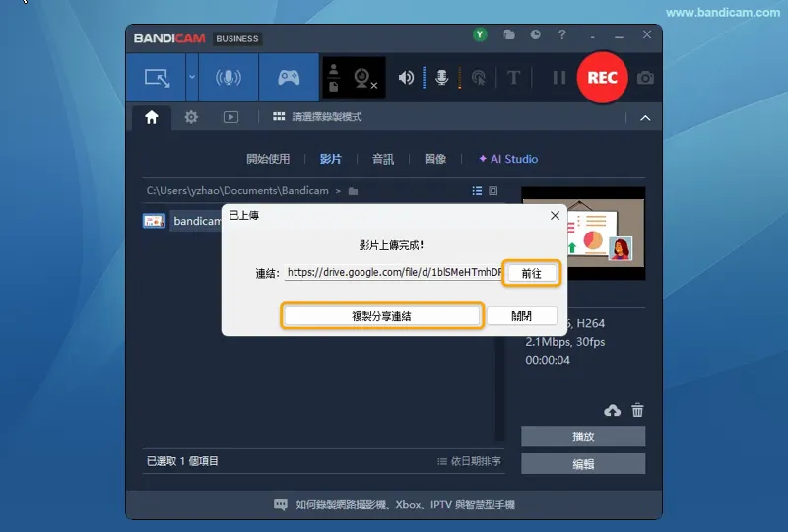Open the output folder icon in title bar
The image size is (788, 532).
point(509,34)
